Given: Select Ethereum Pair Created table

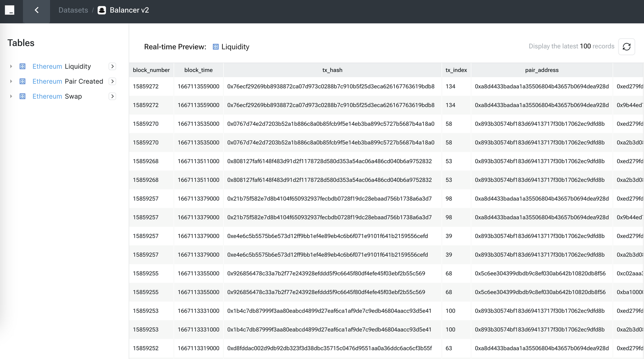Looking at the screenshot, I should coord(68,81).
